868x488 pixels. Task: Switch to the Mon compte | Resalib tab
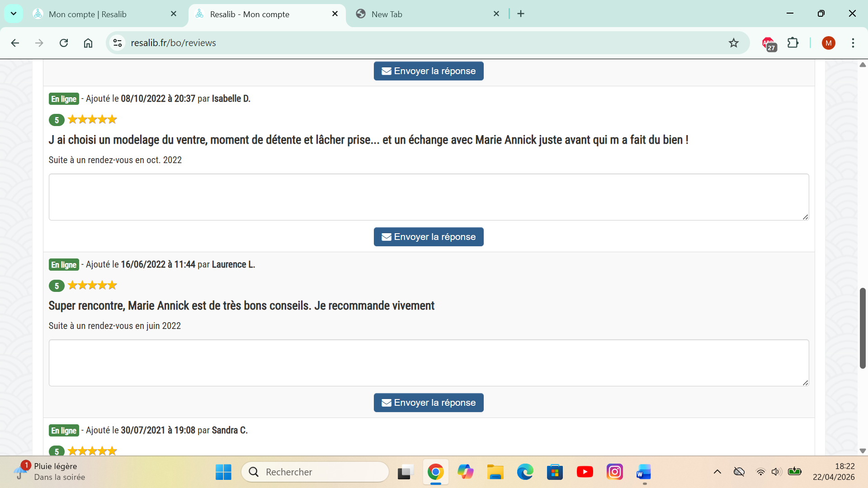point(105,14)
